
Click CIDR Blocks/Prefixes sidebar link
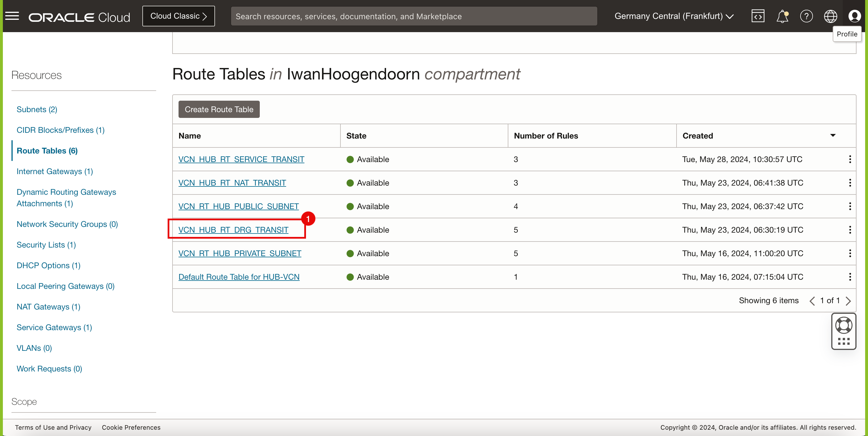[61, 130]
